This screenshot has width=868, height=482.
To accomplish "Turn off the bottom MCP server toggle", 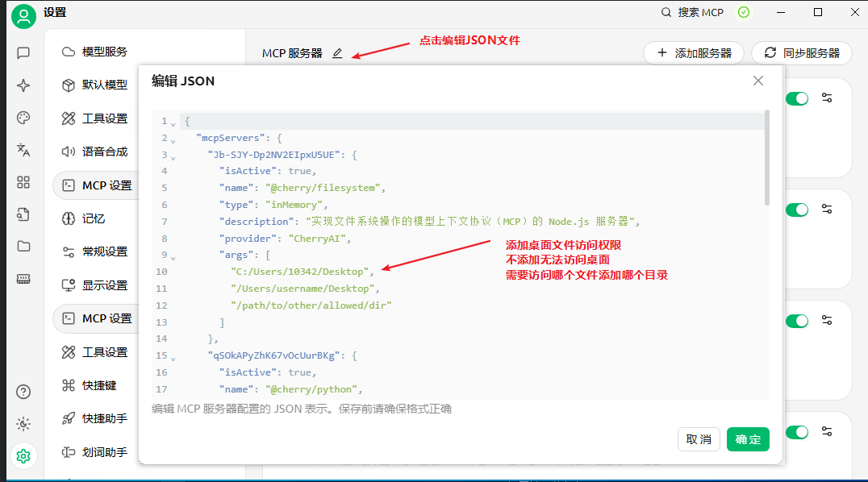I will (x=796, y=432).
